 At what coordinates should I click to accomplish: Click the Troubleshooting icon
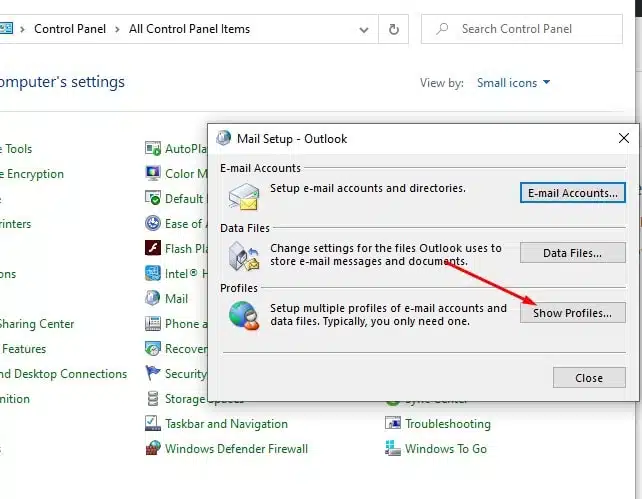393,423
